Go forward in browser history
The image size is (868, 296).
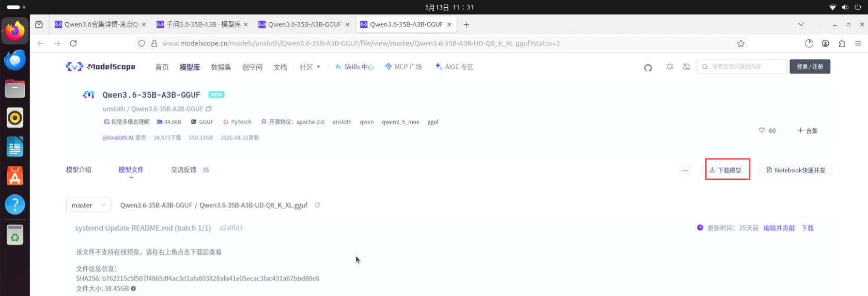(57, 43)
